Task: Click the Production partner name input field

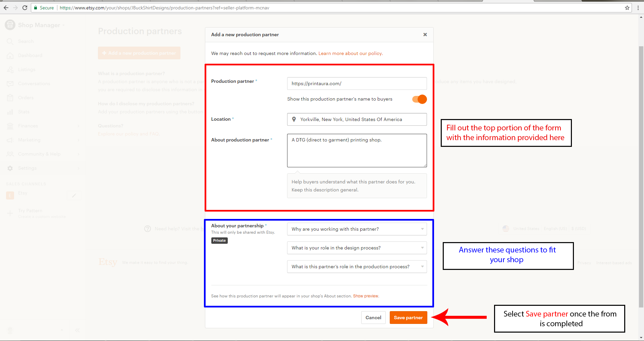Action: tap(357, 83)
